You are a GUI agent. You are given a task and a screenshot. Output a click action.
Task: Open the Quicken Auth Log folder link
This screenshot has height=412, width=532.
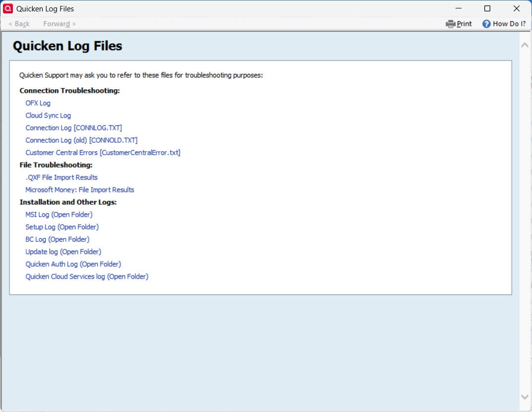tap(73, 264)
